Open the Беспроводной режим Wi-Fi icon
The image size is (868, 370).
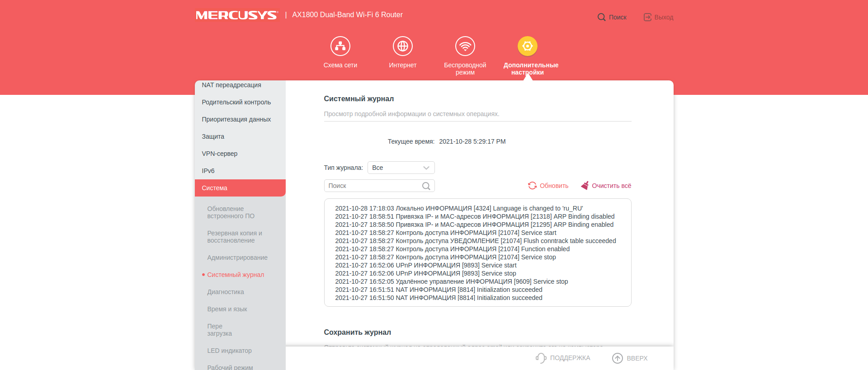click(465, 46)
